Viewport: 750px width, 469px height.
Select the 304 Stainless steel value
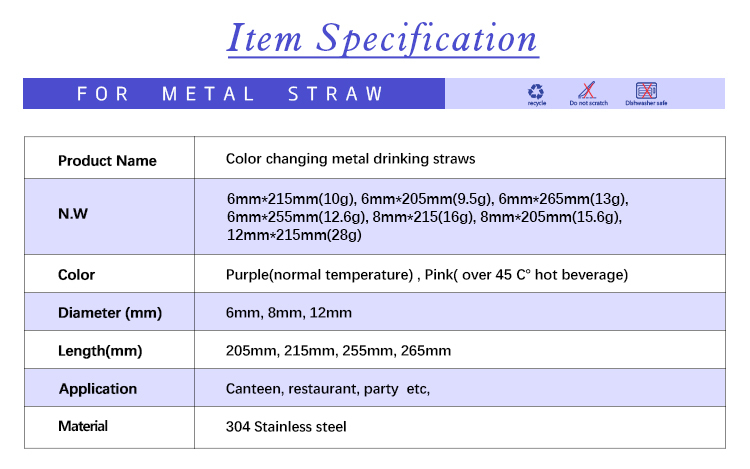point(286,426)
